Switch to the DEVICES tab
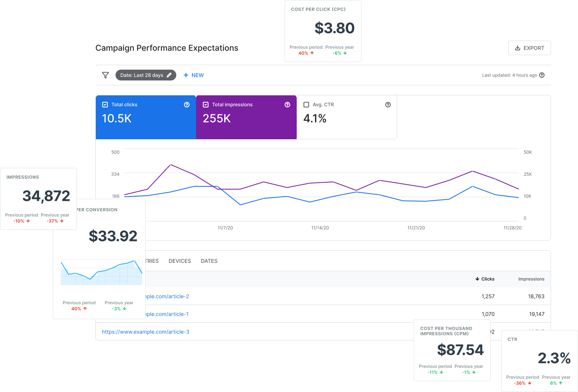Viewport: 578px width, 392px height. (x=180, y=261)
